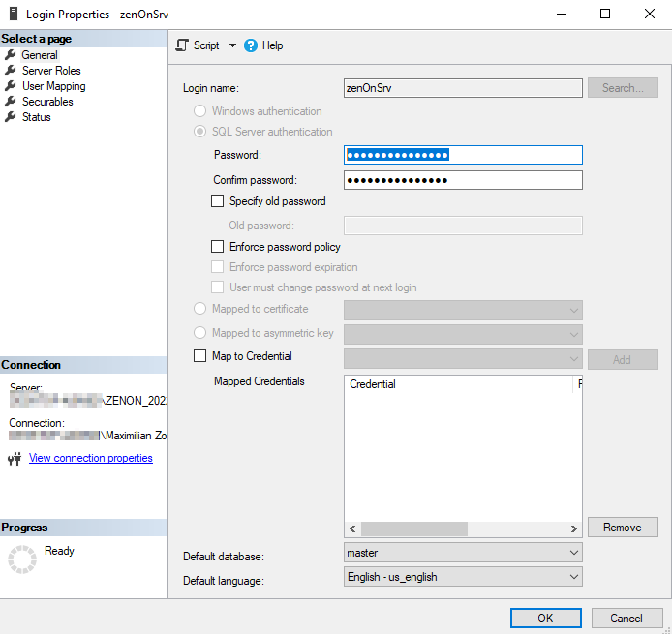Open the Status page

pyautogui.click(x=37, y=117)
